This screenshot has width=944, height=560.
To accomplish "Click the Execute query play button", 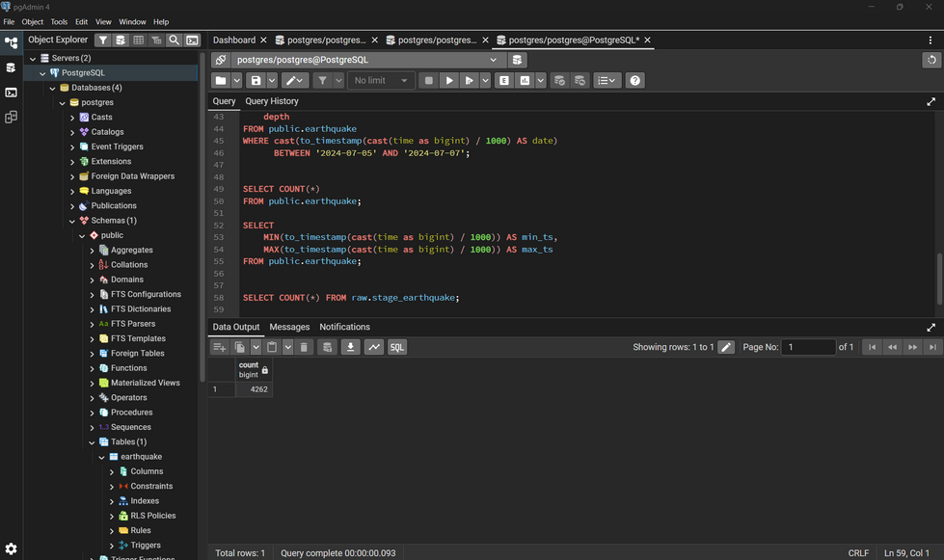I will [x=449, y=81].
